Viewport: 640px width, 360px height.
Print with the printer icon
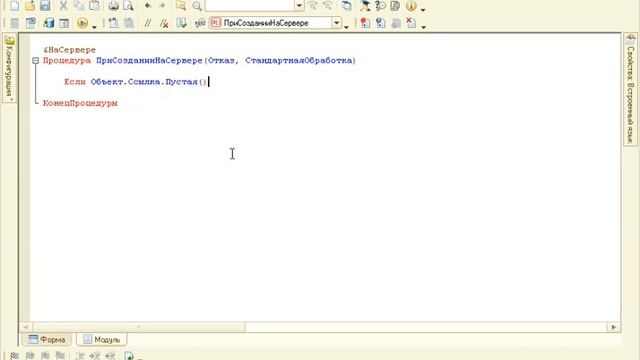[113, 6]
